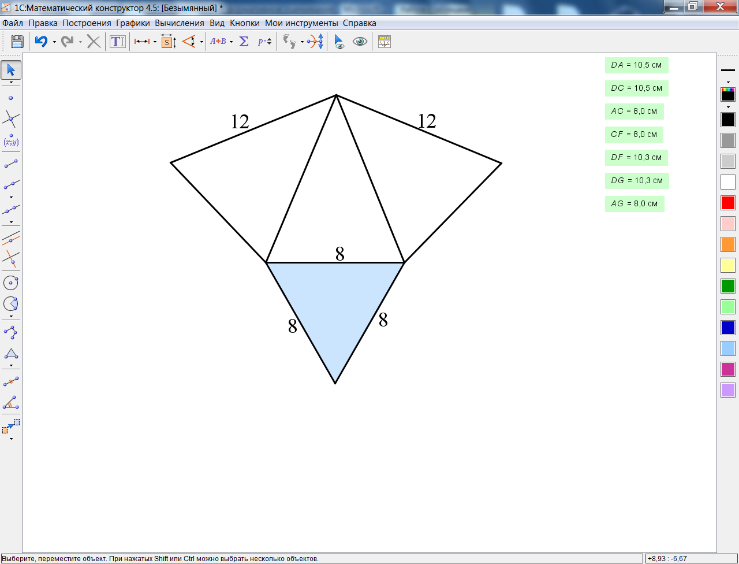
Task: Select the polyline tool
Action: point(11,332)
